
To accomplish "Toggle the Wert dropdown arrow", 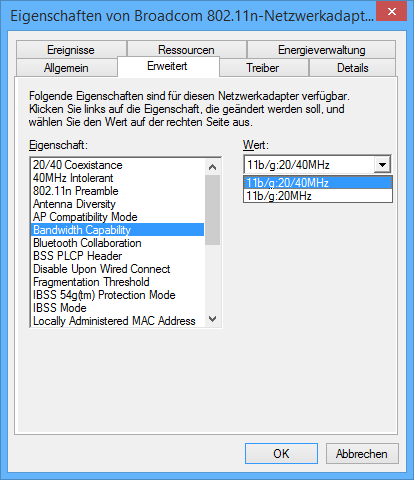I will coord(382,165).
